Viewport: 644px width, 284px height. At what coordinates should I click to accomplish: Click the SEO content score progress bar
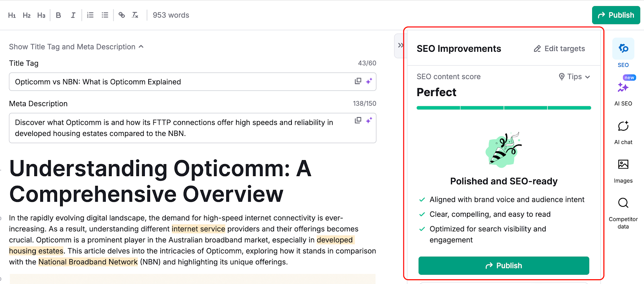pos(503,107)
